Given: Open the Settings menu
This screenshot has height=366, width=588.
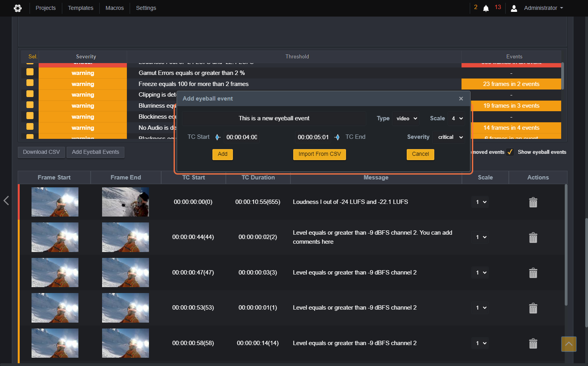Looking at the screenshot, I should pos(146,8).
